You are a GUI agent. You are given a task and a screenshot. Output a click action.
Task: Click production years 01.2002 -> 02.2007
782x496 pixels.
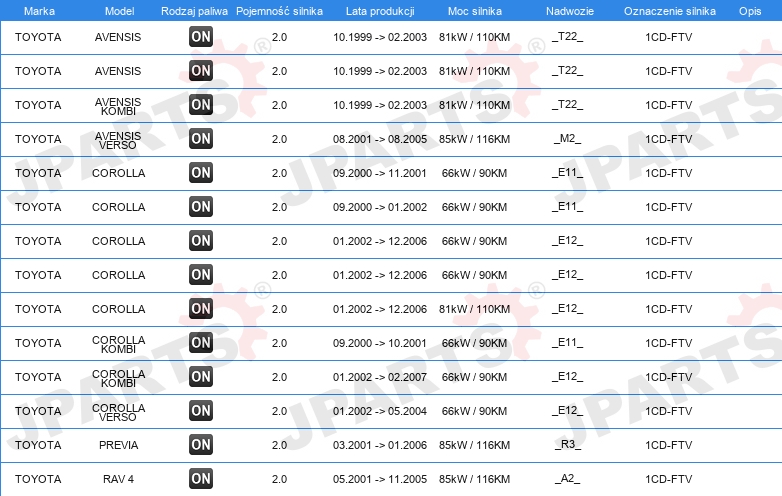[x=380, y=377]
